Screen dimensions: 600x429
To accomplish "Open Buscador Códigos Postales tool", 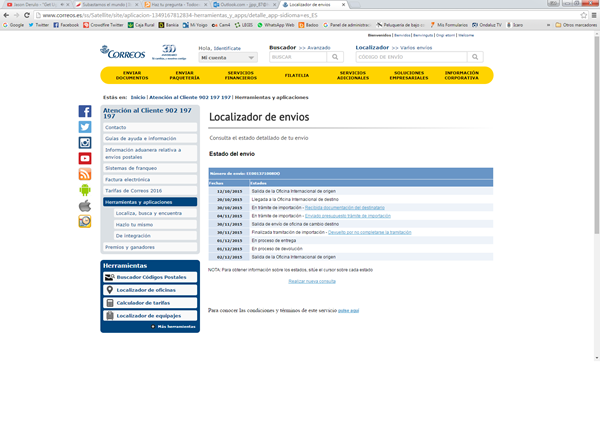I will (150, 277).
